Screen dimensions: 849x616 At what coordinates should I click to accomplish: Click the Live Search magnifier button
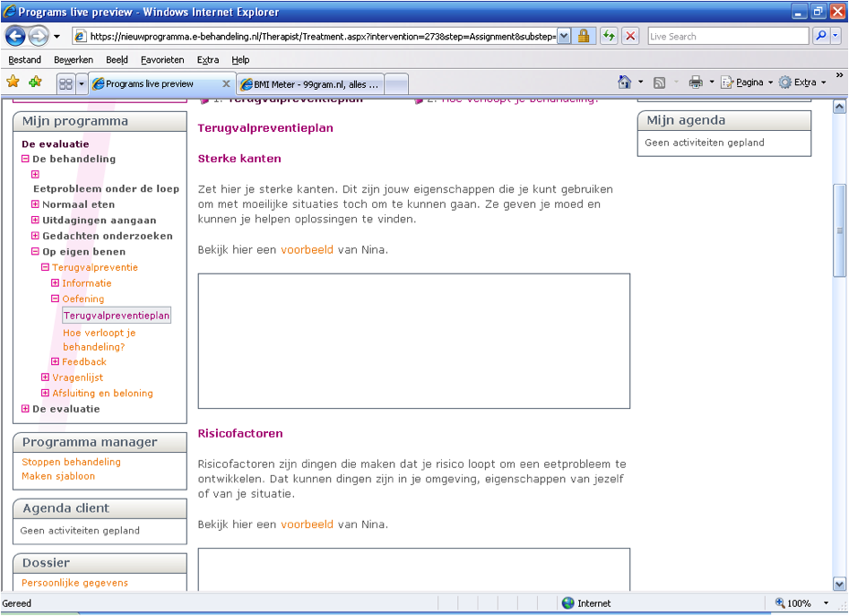click(x=820, y=36)
